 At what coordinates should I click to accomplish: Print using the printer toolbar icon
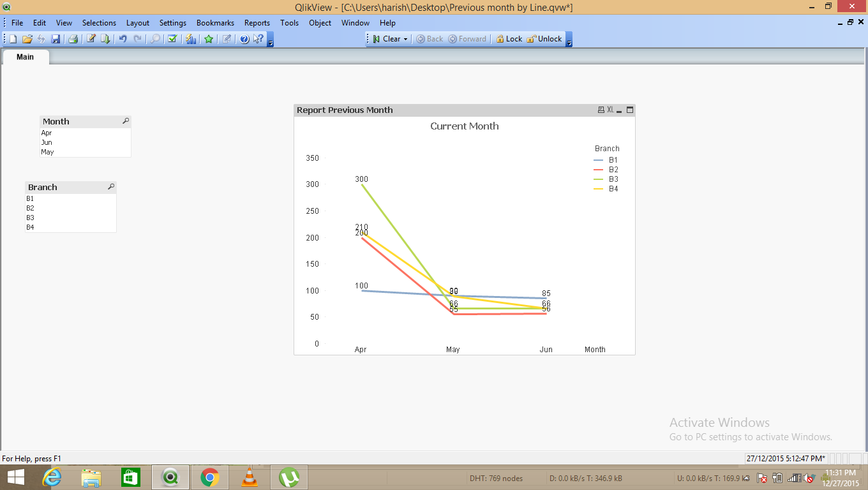point(73,39)
